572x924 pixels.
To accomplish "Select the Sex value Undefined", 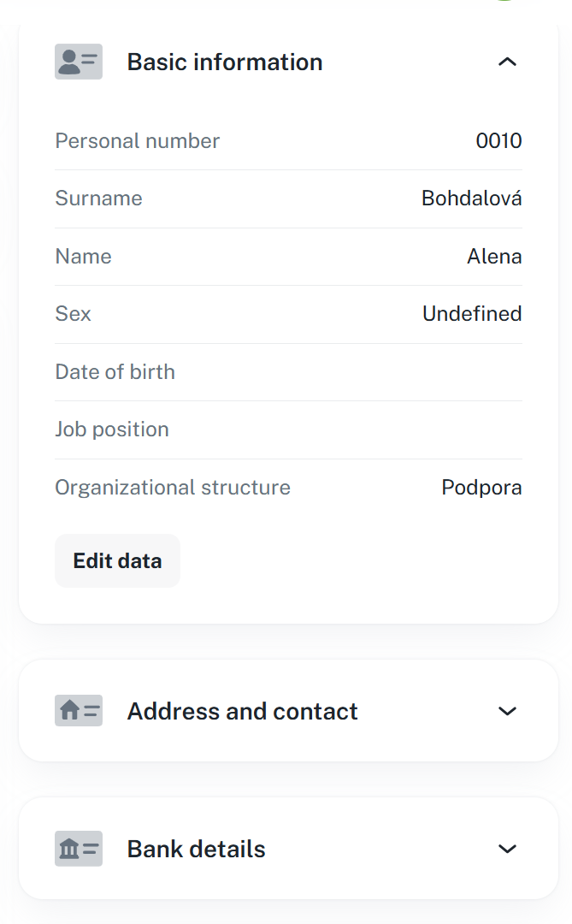I will coord(472,314).
